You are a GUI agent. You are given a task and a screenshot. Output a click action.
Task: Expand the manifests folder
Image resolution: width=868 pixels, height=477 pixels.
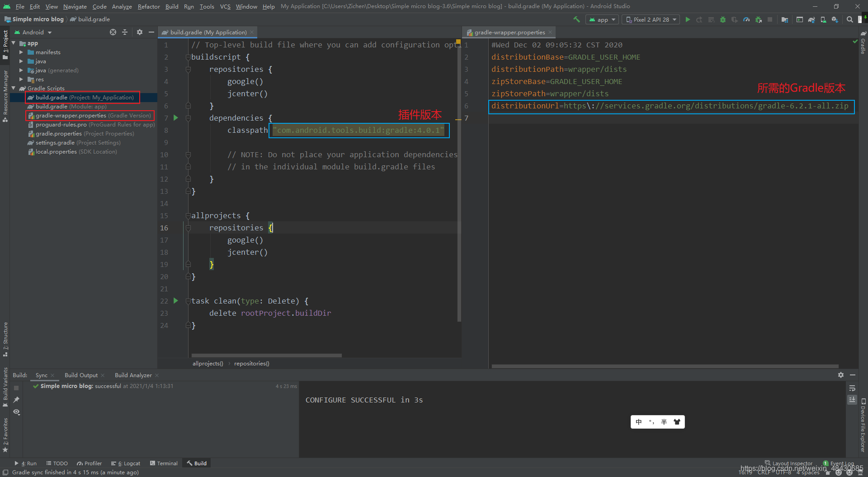[x=21, y=52]
